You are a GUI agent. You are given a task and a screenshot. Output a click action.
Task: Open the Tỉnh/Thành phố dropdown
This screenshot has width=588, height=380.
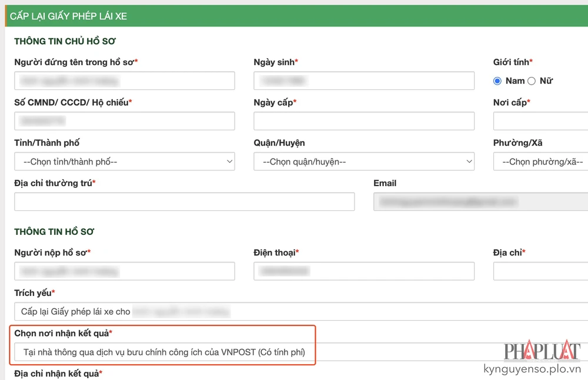[x=124, y=162]
